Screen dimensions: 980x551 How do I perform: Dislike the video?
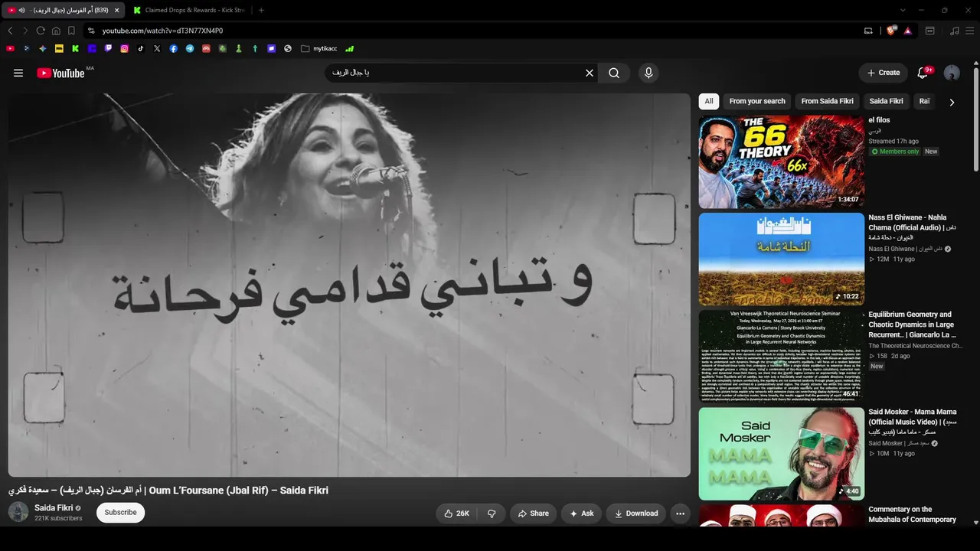point(492,514)
